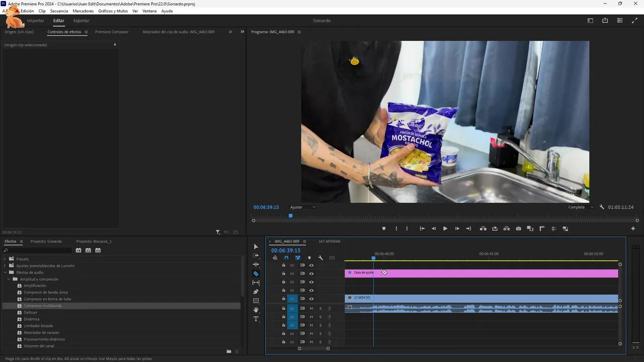Toggle the lock on track V3
This screenshot has width=644, height=362.
point(283,282)
